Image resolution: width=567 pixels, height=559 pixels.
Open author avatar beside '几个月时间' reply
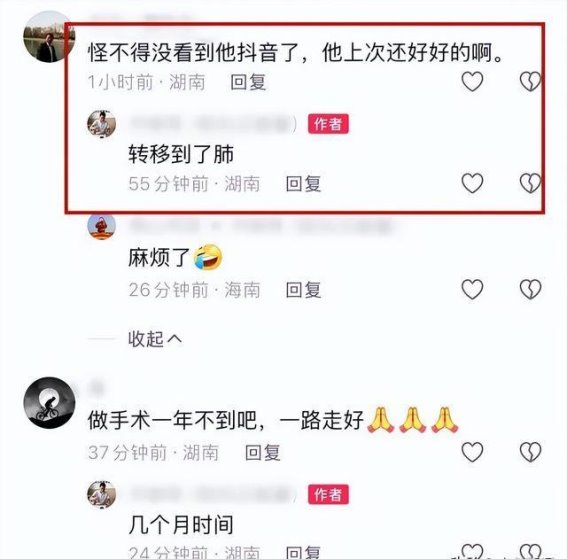(x=102, y=494)
